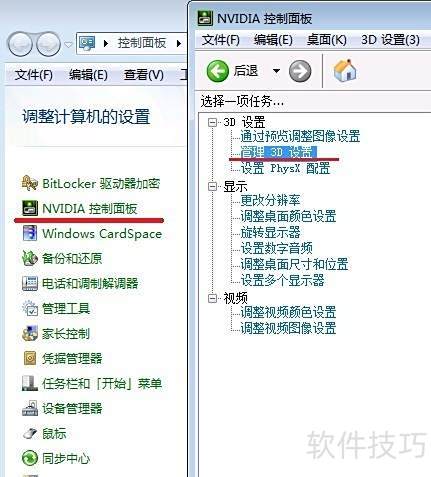Click the gray Forward arrow icon
This screenshot has width=431, height=477.
300,71
